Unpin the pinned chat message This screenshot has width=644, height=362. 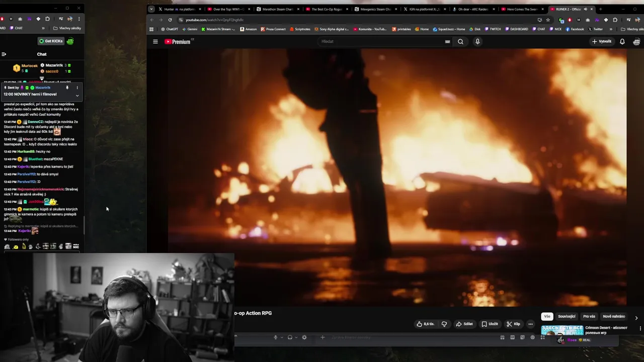[67, 87]
